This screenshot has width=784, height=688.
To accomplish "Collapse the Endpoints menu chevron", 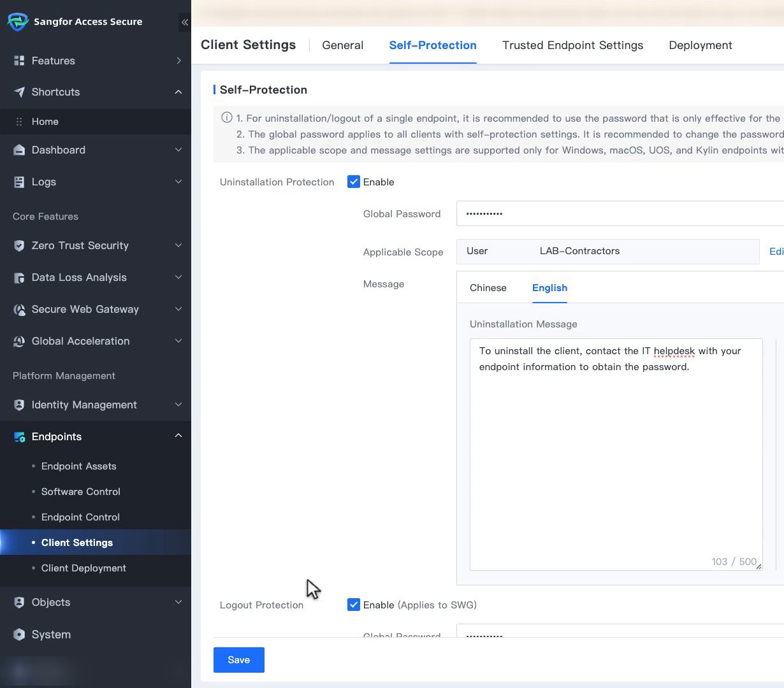I will 178,436.
